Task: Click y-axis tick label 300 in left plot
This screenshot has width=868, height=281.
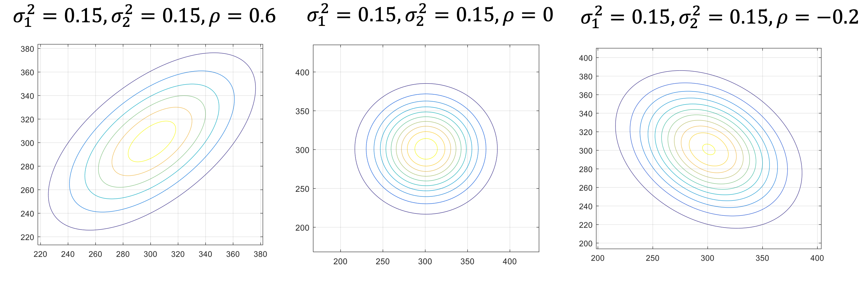Action: (x=27, y=143)
